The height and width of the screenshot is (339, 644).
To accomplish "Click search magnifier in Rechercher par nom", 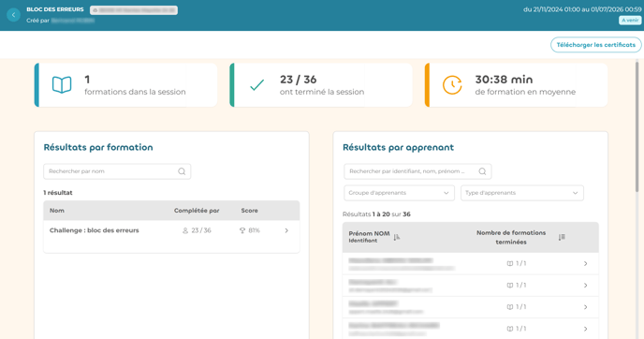I will (x=182, y=171).
